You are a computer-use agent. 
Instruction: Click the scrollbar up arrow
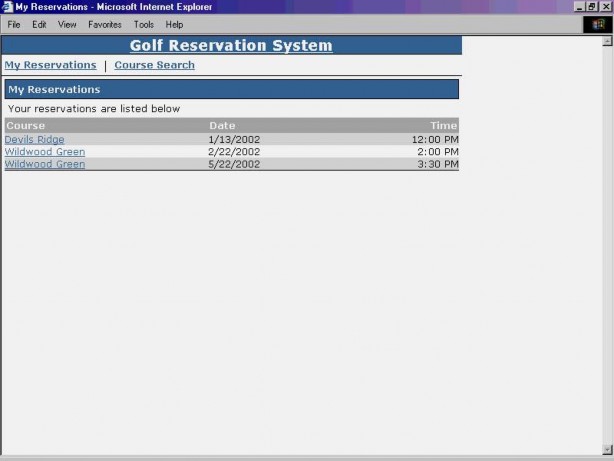(607, 41)
